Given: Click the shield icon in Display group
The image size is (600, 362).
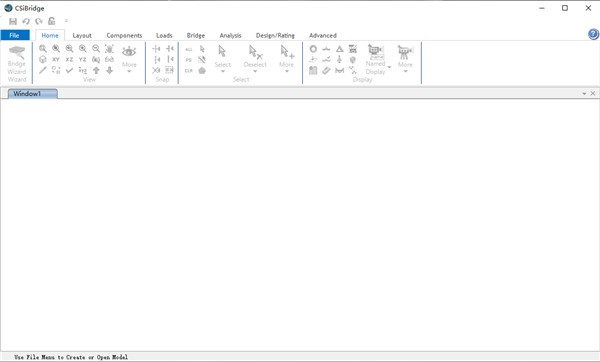Looking at the screenshot, I should click(353, 60).
